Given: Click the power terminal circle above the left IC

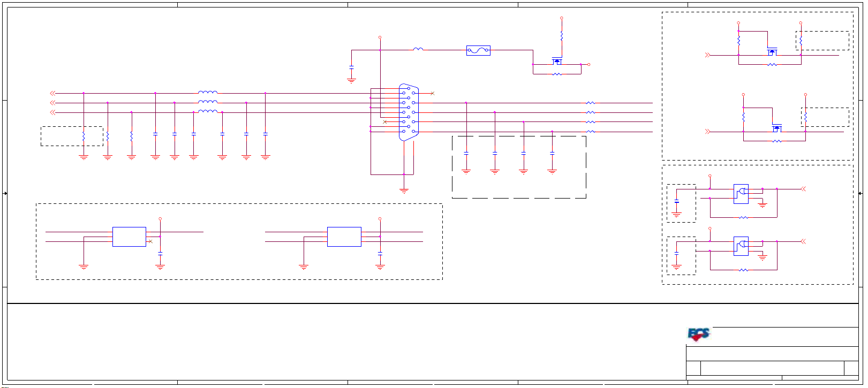Looking at the screenshot, I should click(160, 219).
